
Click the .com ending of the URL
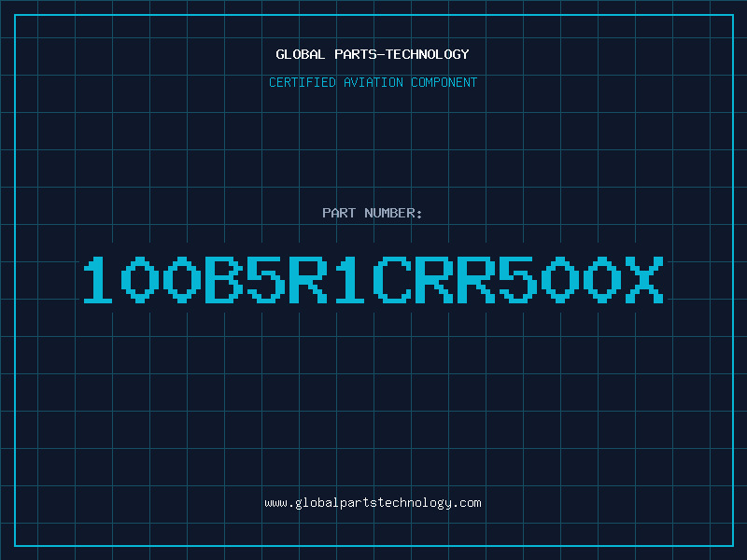pos(466,503)
